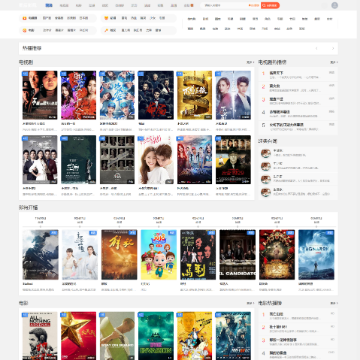Click the yellow face icon in the filter pills

(x=106, y=18)
